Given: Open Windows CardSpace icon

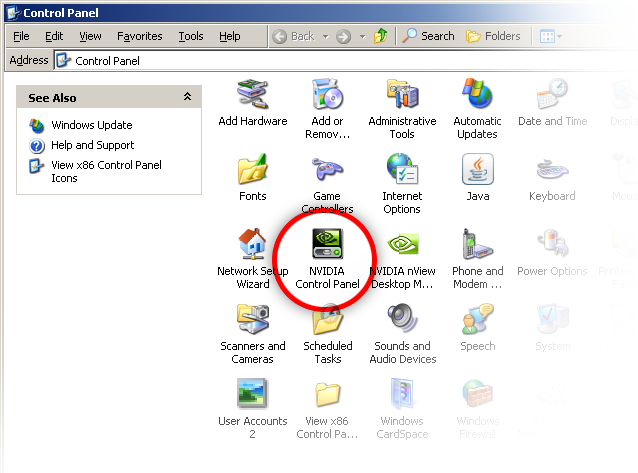Looking at the screenshot, I should (402, 394).
